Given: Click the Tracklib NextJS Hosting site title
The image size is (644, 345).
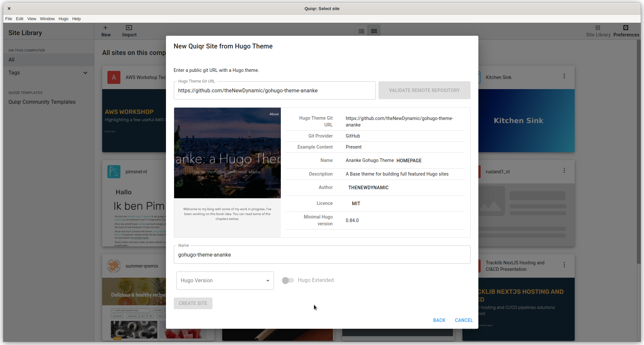Looking at the screenshot, I should [x=515, y=266].
